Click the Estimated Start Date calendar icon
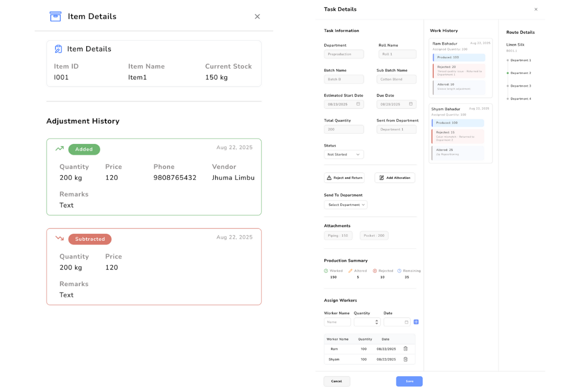Viewport: 588px width, 392px height. coord(358,104)
